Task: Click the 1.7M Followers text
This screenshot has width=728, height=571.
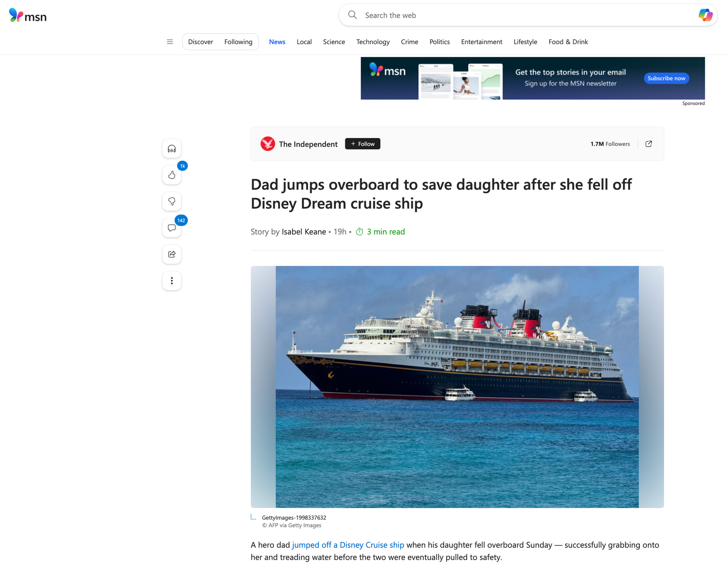Action: (610, 144)
